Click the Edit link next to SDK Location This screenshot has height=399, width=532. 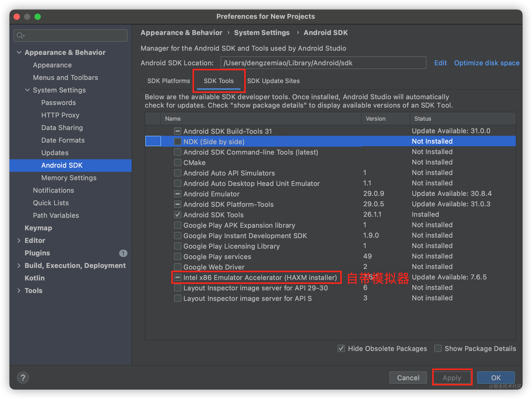(x=440, y=63)
